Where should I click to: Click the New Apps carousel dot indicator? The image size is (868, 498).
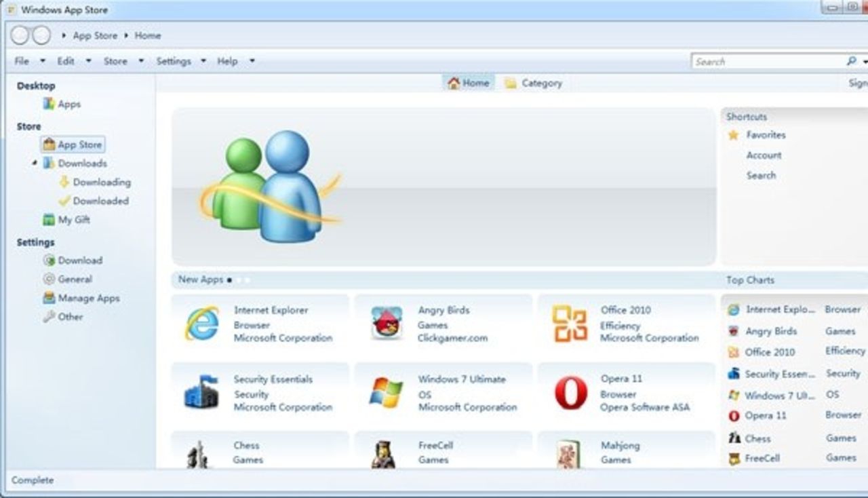click(x=231, y=280)
